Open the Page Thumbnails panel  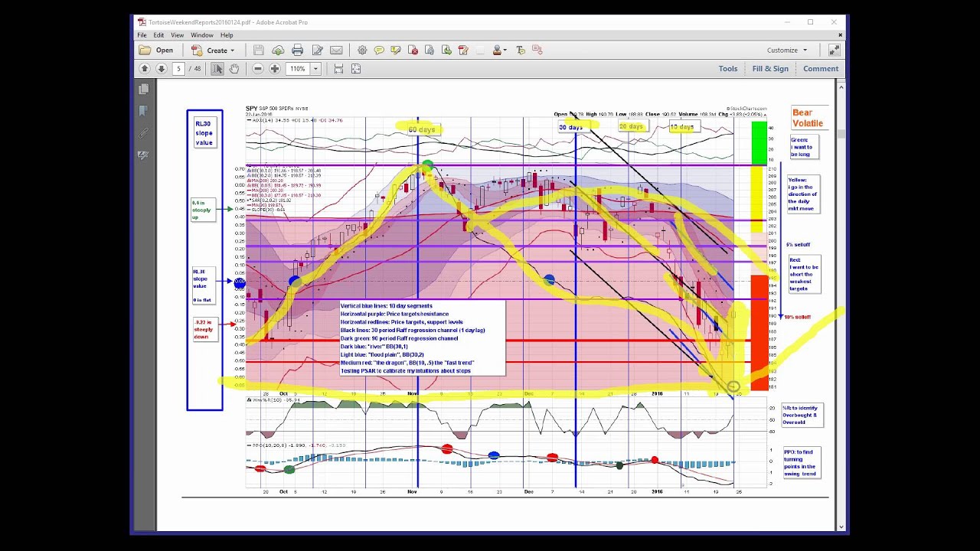(143, 90)
